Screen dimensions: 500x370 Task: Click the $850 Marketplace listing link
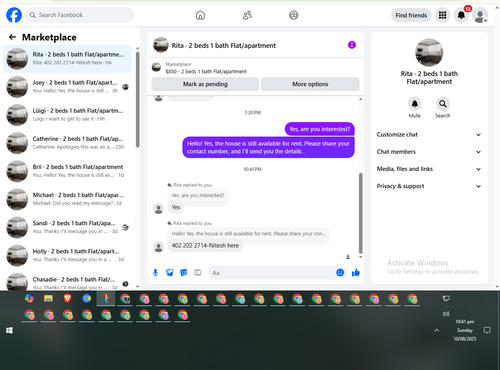point(206,71)
